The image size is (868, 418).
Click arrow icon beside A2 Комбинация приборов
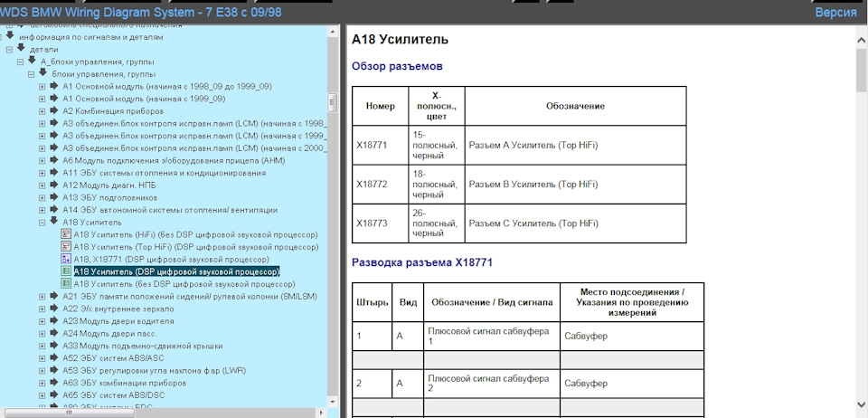coord(53,110)
